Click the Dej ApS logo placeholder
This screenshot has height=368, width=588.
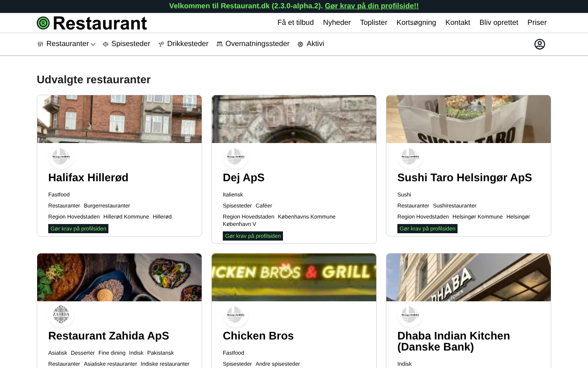236,156
